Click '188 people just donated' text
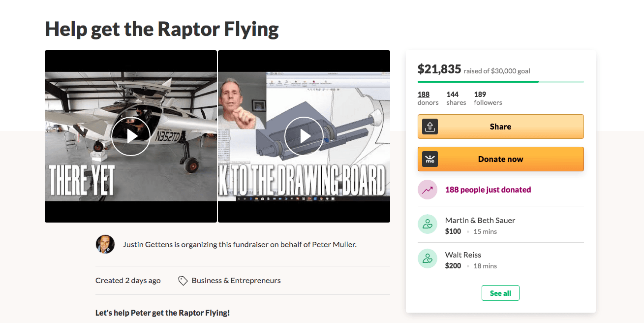The height and width of the screenshot is (323, 644). click(488, 190)
